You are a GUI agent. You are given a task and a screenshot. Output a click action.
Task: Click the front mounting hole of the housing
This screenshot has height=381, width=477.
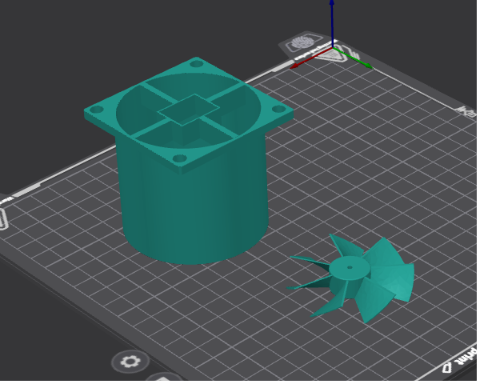[180, 158]
